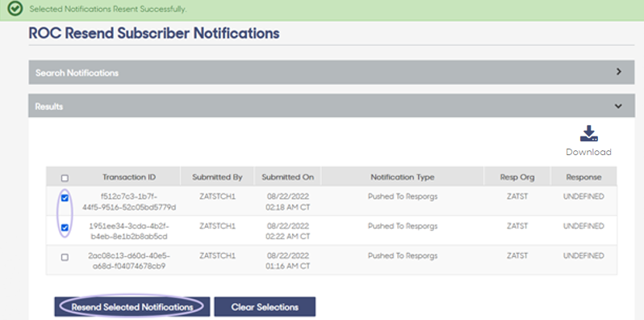The width and height of the screenshot is (644, 320).
Task: Sort by Submitted On column header
Action: coord(287,177)
